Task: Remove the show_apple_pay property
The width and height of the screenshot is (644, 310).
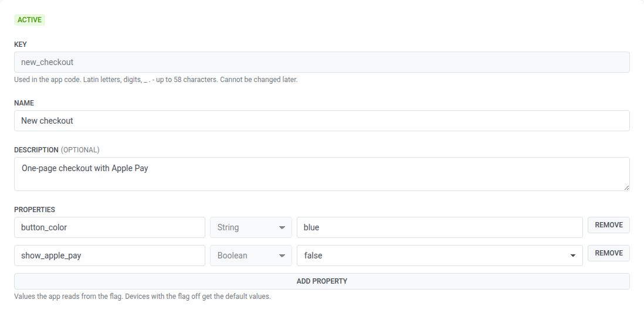Action: [x=609, y=253]
